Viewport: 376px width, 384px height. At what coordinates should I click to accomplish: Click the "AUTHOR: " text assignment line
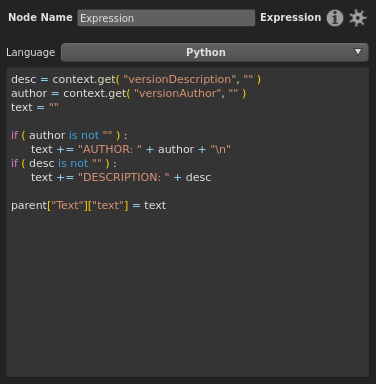(x=131, y=150)
